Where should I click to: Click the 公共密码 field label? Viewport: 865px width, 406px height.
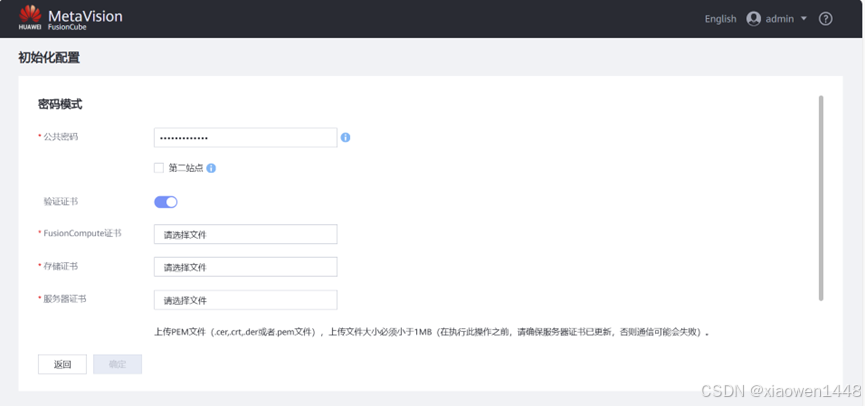click(x=61, y=137)
